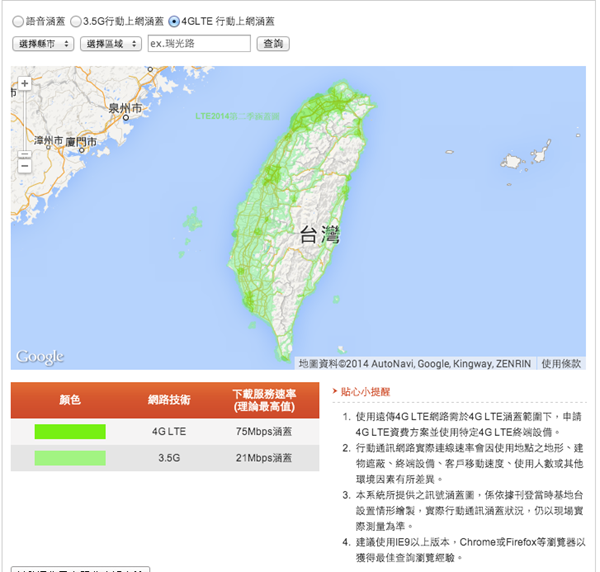Click the bright green 4G LTE swatch
Viewport: 600px width, 572px height.
70,432
